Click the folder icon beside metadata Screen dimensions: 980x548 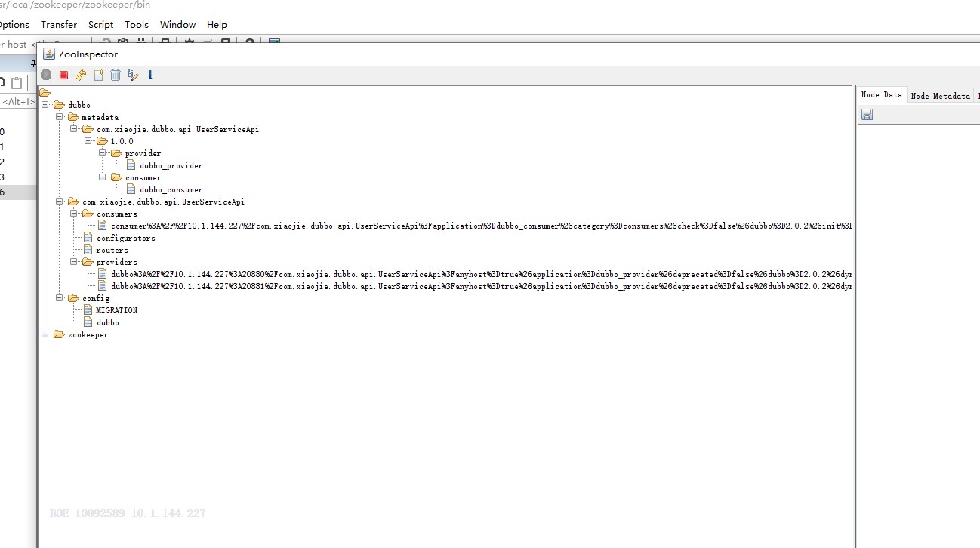(x=73, y=117)
